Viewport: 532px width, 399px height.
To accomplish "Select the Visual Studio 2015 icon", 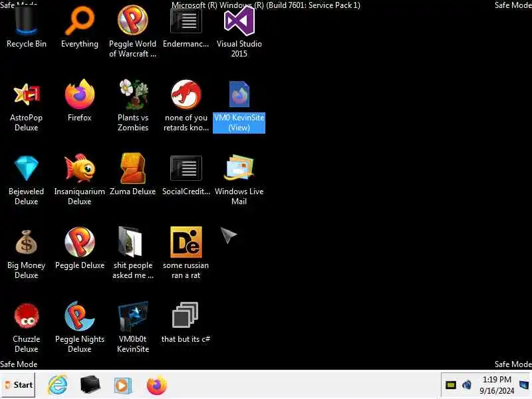I will tap(239, 22).
